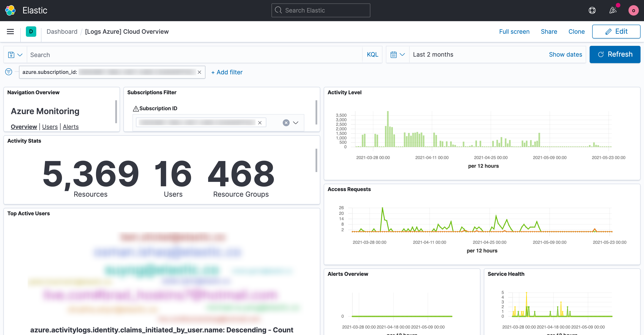Click the pencil icon in the Edit button
The width and height of the screenshot is (644, 335).
tap(608, 32)
